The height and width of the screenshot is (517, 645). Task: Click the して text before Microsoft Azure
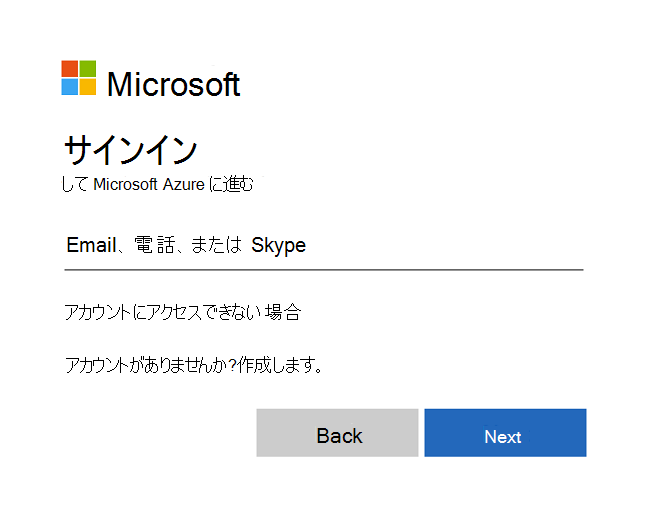tap(75, 184)
